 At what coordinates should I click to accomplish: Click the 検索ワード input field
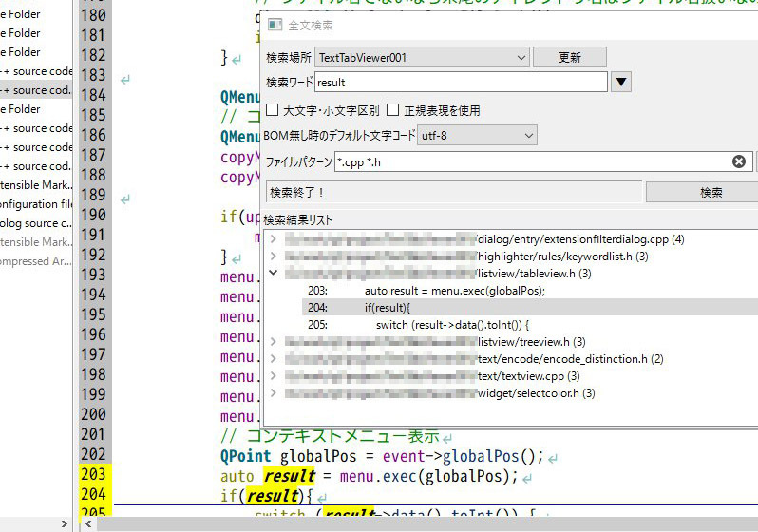461,83
